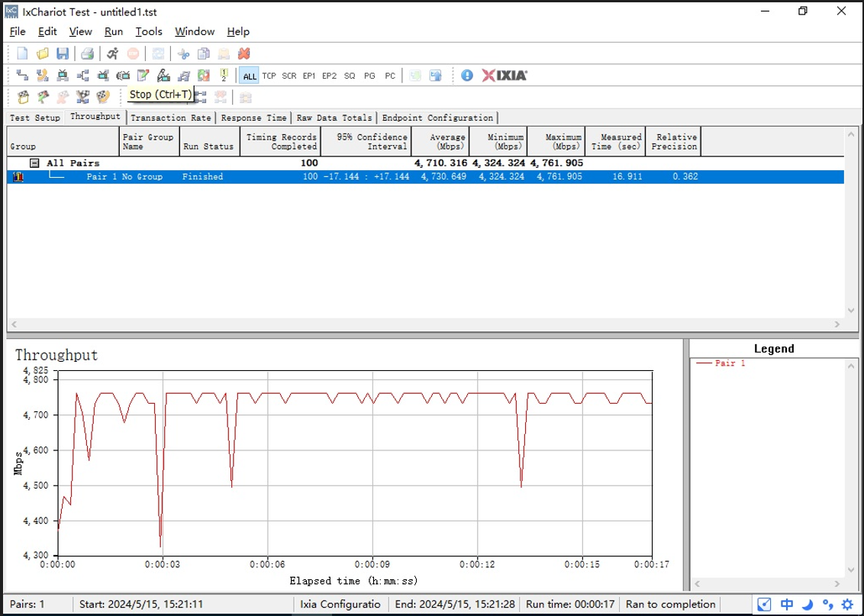
Task: Click the Relative Precision column header
Action: click(x=673, y=142)
